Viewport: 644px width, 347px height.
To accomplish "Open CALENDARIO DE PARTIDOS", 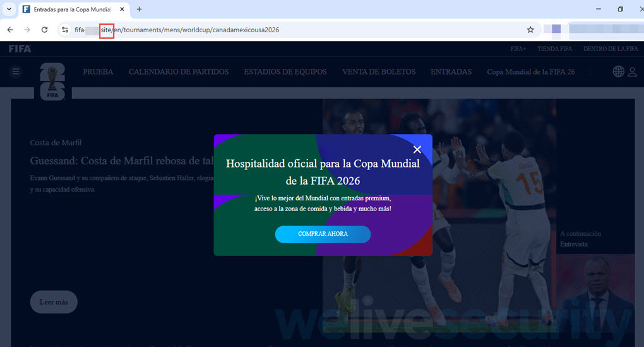I will pyautogui.click(x=179, y=72).
